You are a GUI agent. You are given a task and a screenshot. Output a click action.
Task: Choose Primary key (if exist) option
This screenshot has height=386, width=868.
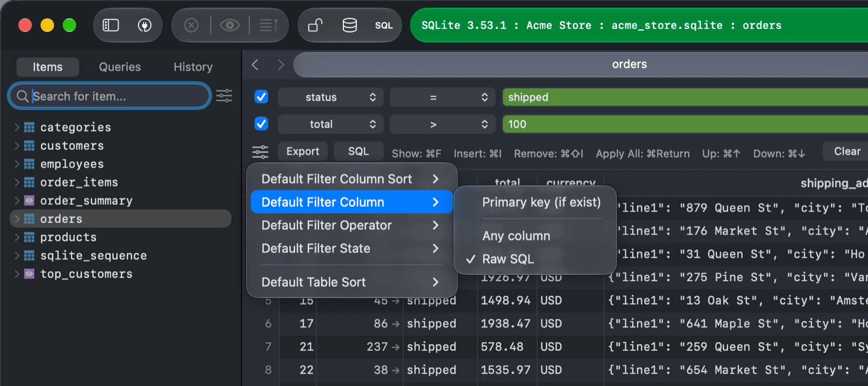(x=541, y=202)
